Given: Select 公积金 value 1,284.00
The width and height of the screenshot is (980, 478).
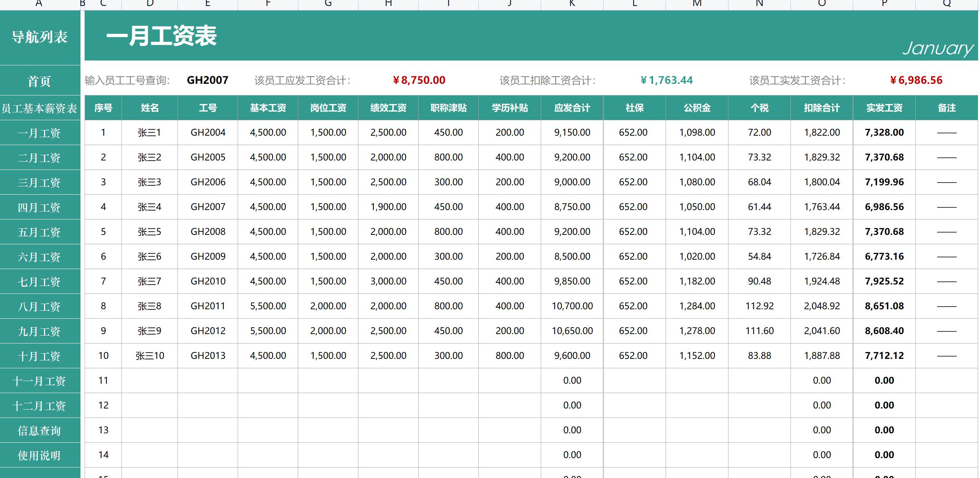Looking at the screenshot, I should coord(697,306).
